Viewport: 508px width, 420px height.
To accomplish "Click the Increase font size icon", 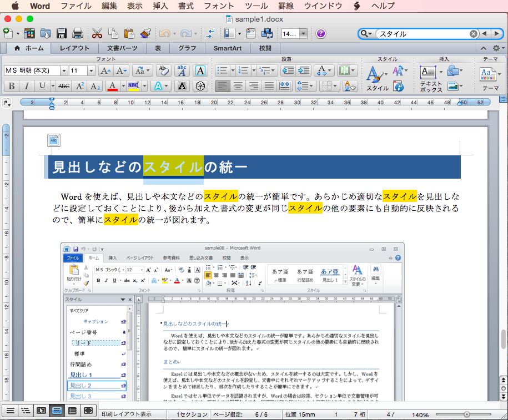I will tap(105, 70).
